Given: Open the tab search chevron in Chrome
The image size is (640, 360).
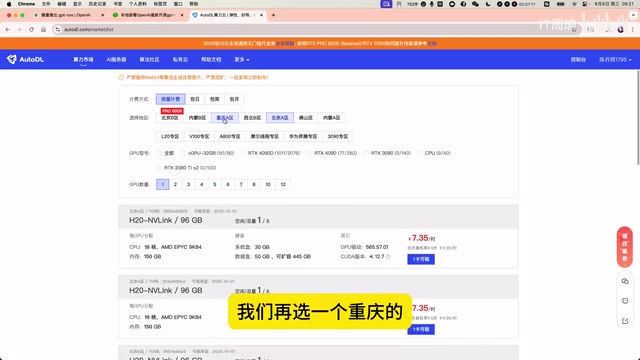Looking at the screenshot, I should (633, 15).
